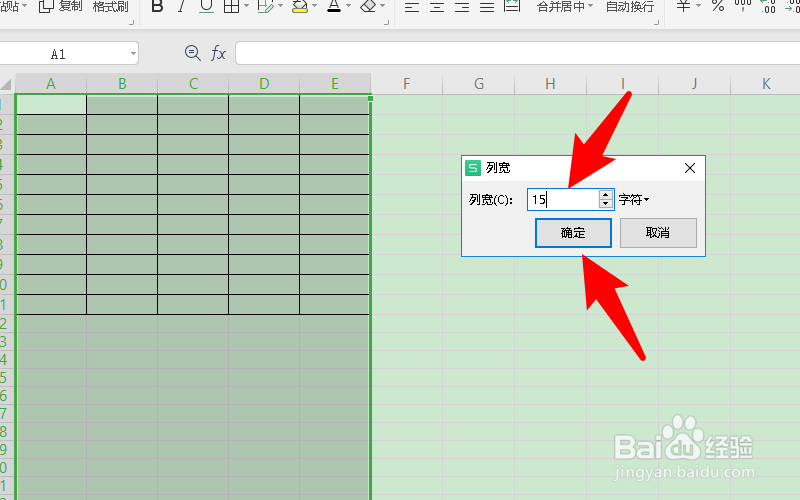
Task: Toggle italic formatting
Action: pos(182,6)
